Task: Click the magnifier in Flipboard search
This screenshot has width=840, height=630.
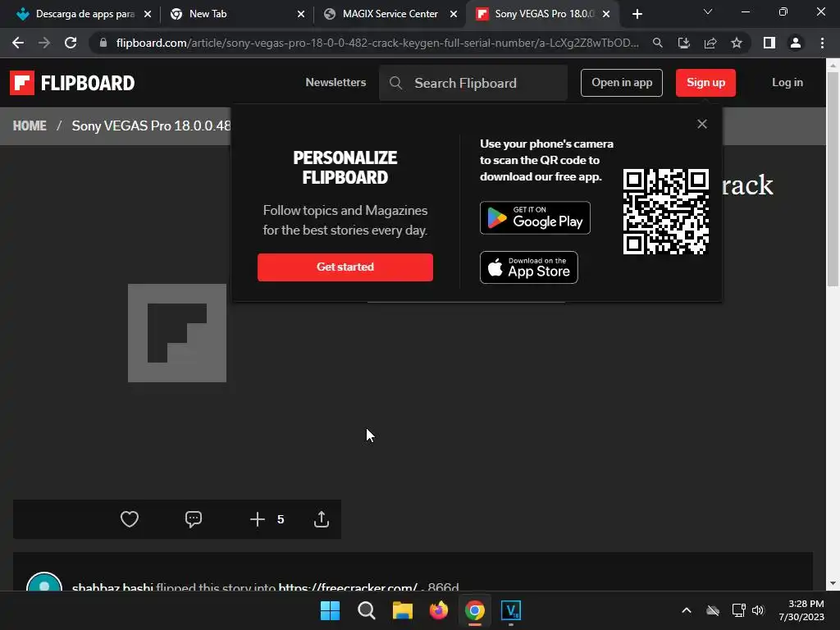Action: click(396, 83)
